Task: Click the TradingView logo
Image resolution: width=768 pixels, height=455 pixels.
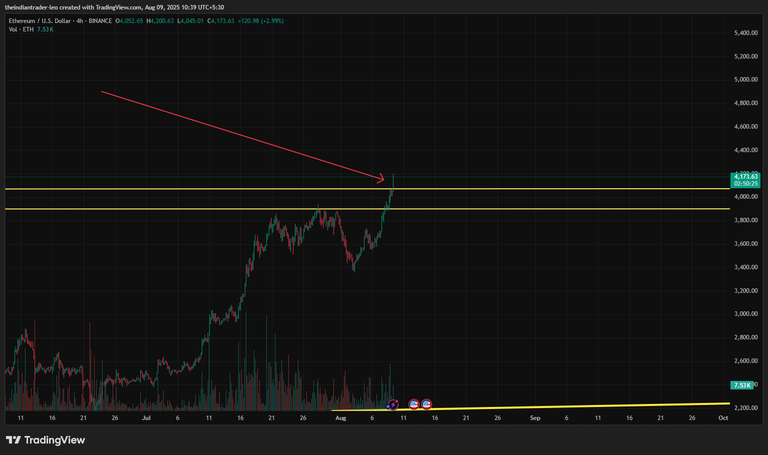Action: pos(46,440)
